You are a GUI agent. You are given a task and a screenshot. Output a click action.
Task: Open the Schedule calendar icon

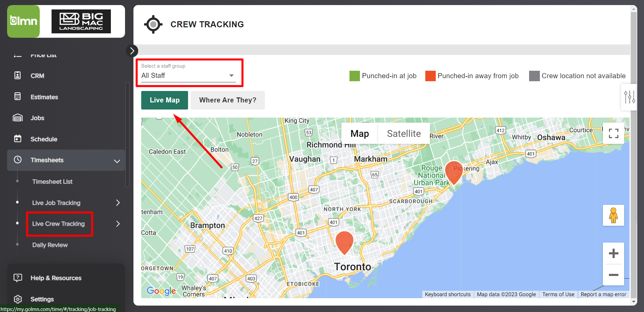pyautogui.click(x=18, y=139)
